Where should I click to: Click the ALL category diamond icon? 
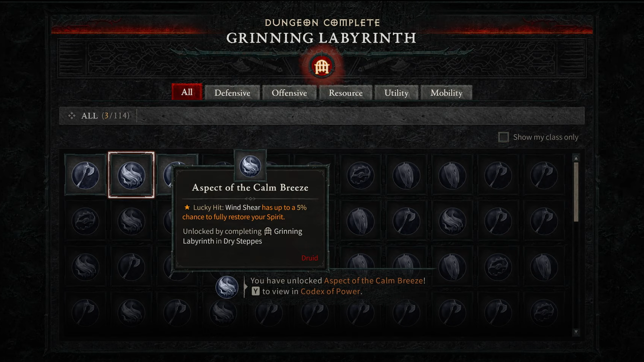point(72,116)
